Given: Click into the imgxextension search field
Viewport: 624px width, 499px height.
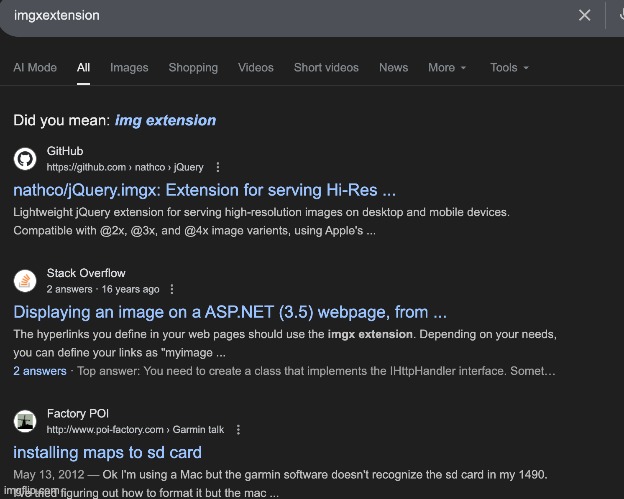Looking at the screenshot, I should [280, 16].
